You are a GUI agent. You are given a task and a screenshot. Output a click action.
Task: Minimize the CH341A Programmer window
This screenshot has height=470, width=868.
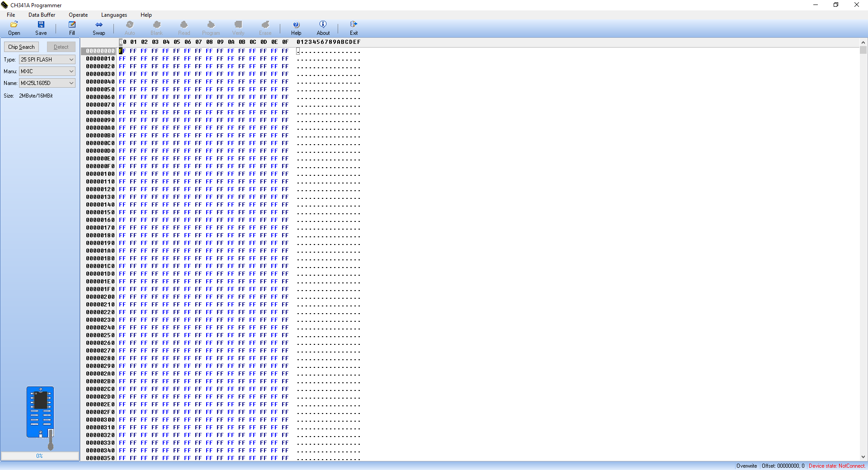point(816,5)
